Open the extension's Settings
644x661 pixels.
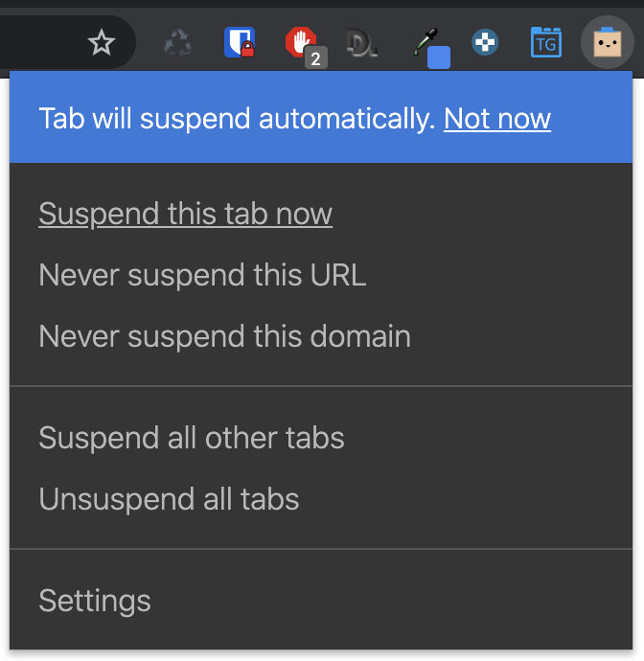coord(94,602)
